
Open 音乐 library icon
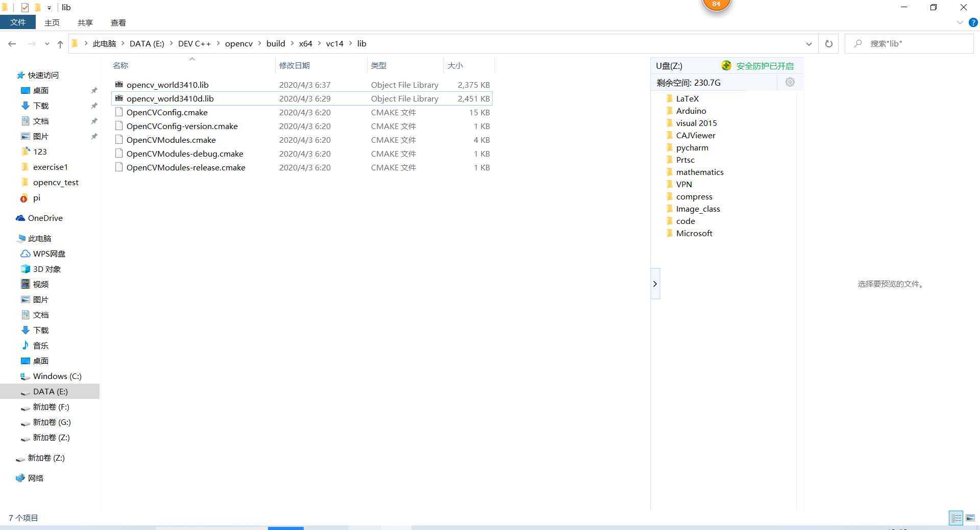(x=25, y=345)
